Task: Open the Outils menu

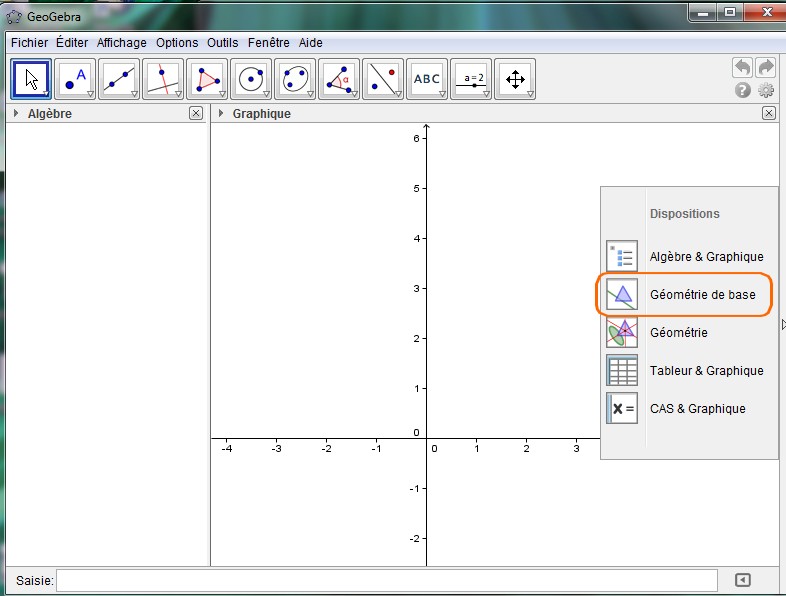Action: pyautogui.click(x=223, y=43)
